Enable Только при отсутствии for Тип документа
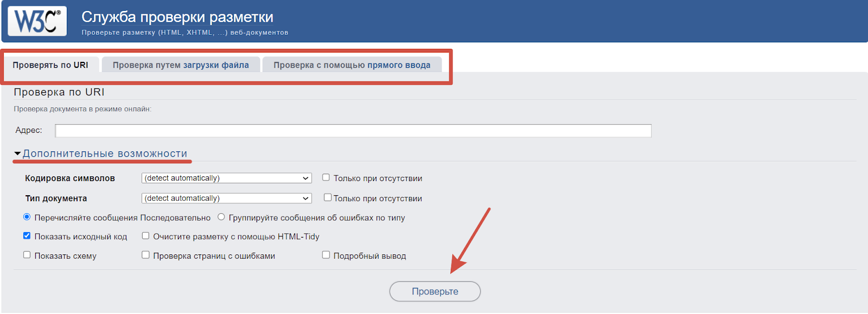Image resolution: width=868 pixels, height=314 pixels. 328,197
